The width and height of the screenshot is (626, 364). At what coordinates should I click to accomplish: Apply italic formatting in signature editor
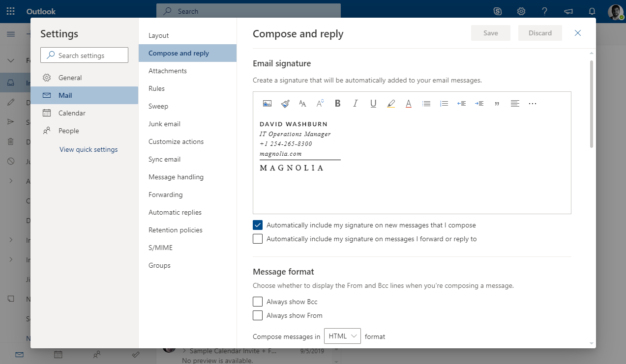click(355, 104)
